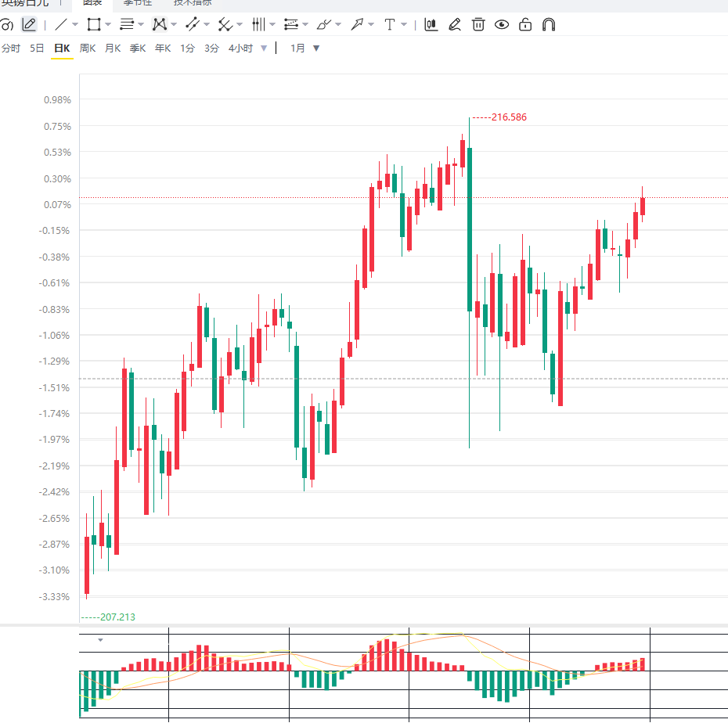Select the trend channel line tool

coord(193,24)
